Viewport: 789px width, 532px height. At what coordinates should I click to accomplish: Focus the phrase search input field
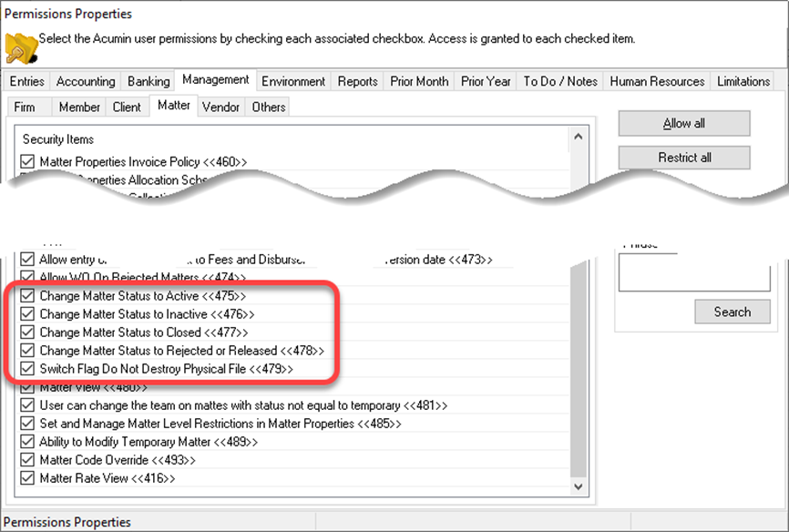694,272
